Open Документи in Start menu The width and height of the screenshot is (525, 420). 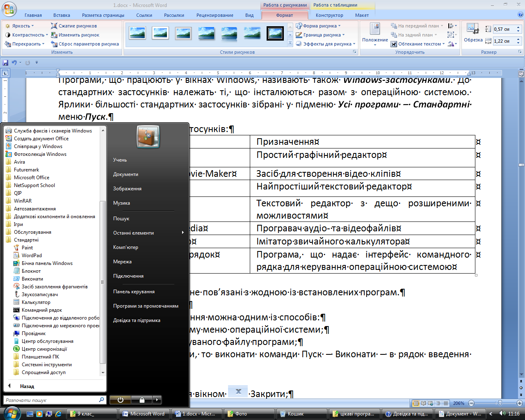126,174
